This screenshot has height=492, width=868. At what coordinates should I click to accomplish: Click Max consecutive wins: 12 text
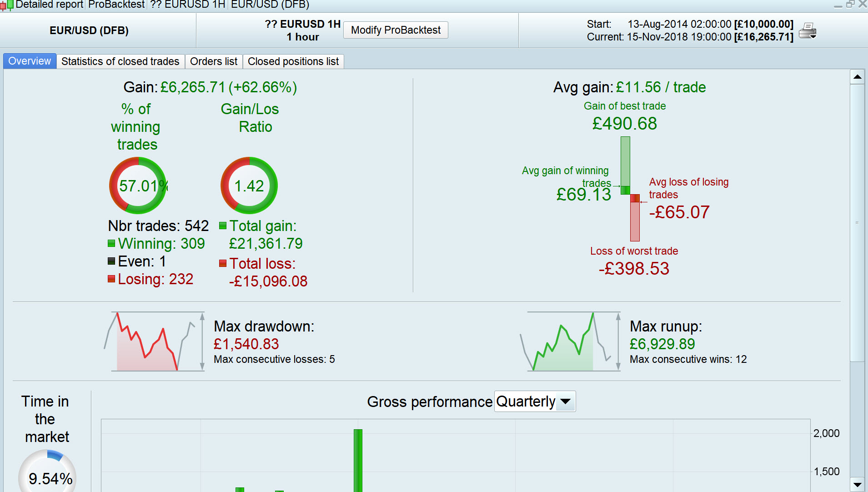click(688, 359)
